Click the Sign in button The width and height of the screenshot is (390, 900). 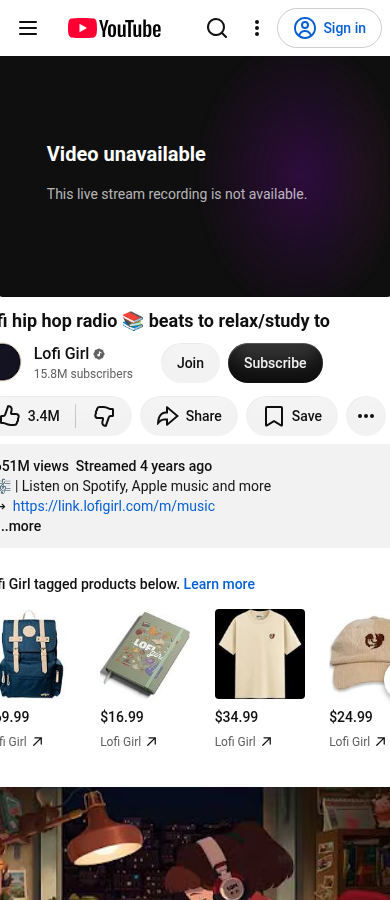coord(329,28)
